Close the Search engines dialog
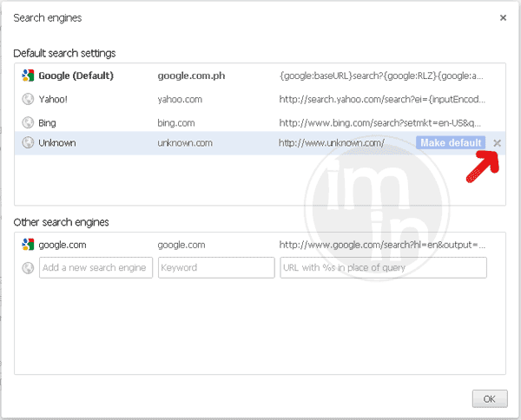The height and width of the screenshot is (420, 521). point(503,17)
